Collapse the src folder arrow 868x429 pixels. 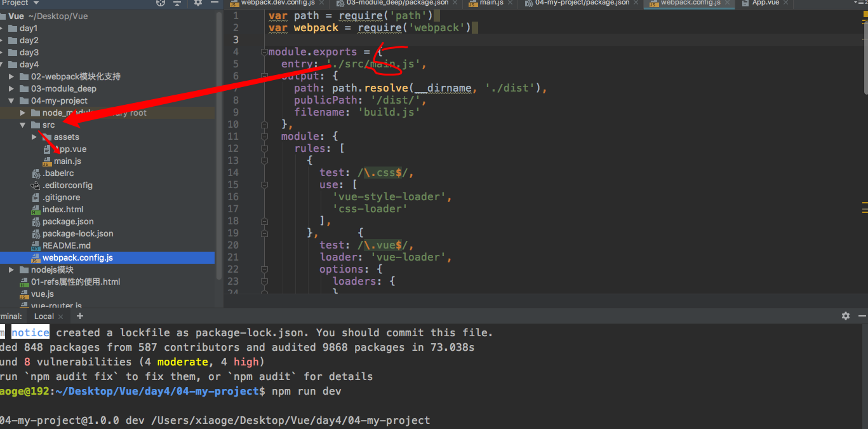coord(23,125)
